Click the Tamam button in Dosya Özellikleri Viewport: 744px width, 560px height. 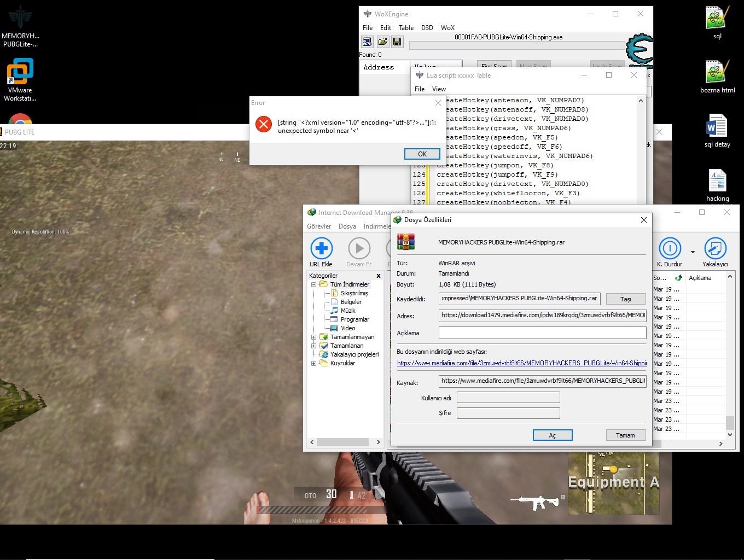pos(625,435)
